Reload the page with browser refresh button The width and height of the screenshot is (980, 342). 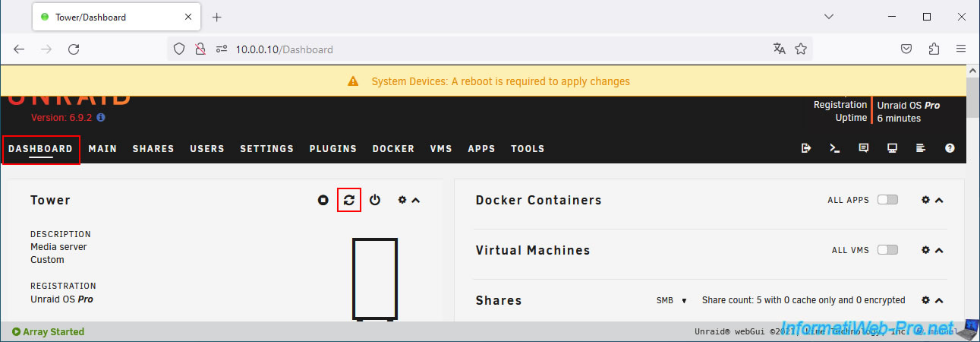point(74,49)
